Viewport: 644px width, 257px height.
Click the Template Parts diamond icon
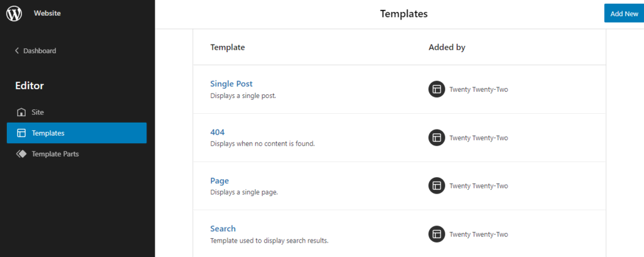tap(21, 154)
